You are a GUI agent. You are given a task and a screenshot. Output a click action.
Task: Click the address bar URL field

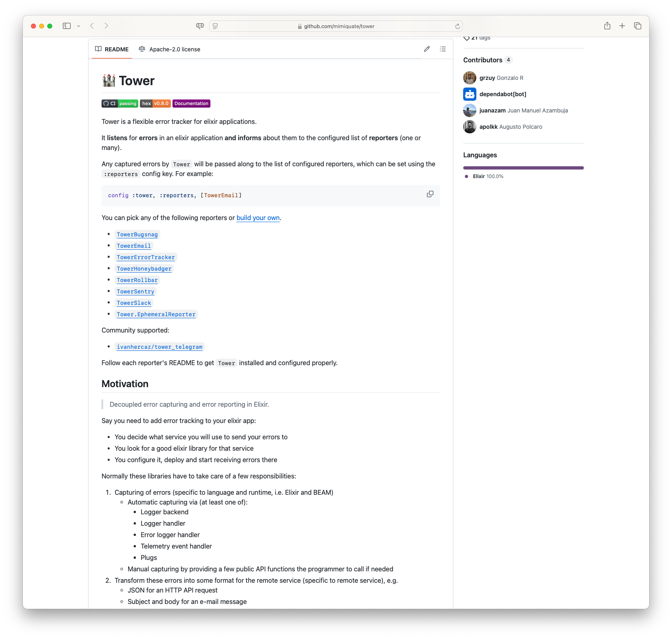click(338, 26)
